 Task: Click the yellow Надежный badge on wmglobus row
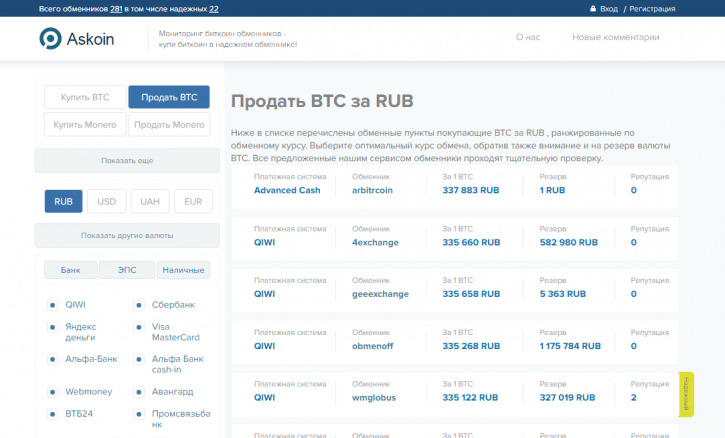(686, 394)
